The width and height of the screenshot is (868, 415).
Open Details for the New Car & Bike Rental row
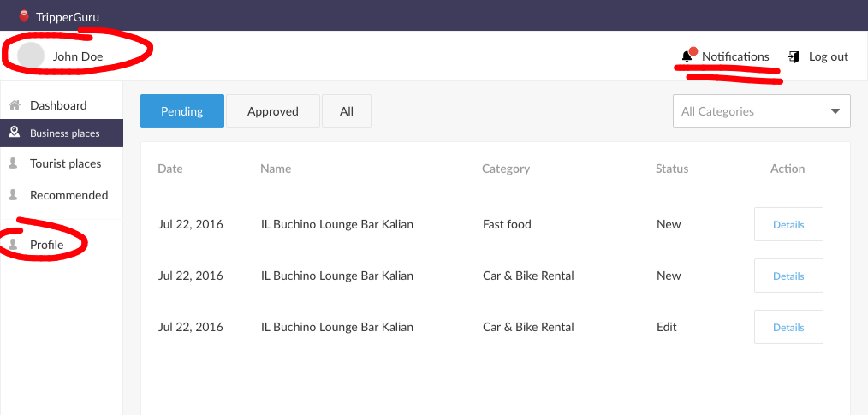click(788, 276)
